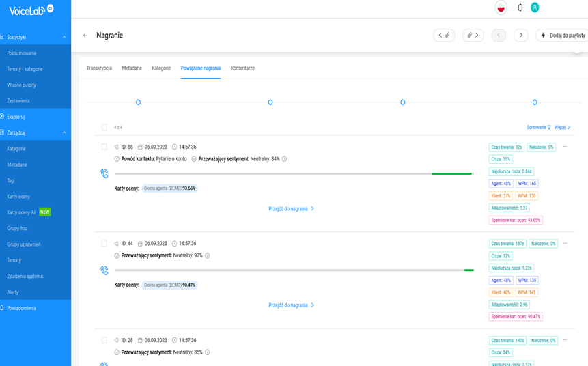Click the Spełnienie kart ocen: 93.65% tag

click(x=516, y=220)
